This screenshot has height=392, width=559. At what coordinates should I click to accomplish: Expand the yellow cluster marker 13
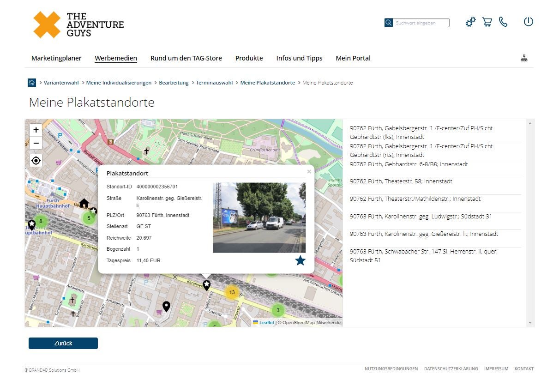point(232,292)
